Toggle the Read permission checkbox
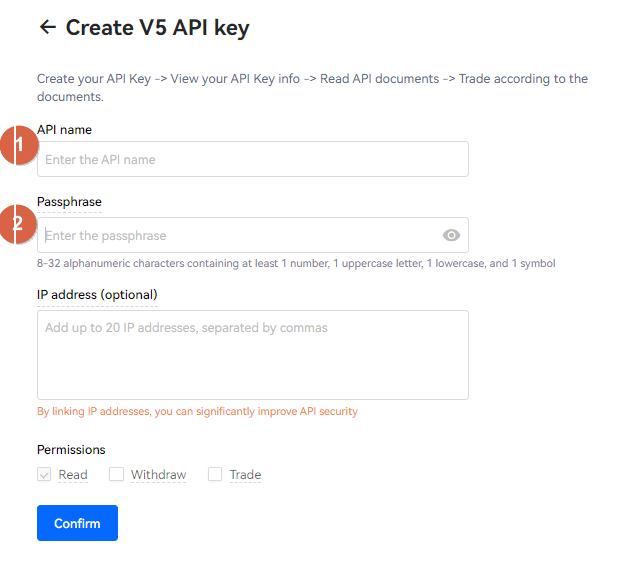641x563 pixels. click(x=44, y=474)
